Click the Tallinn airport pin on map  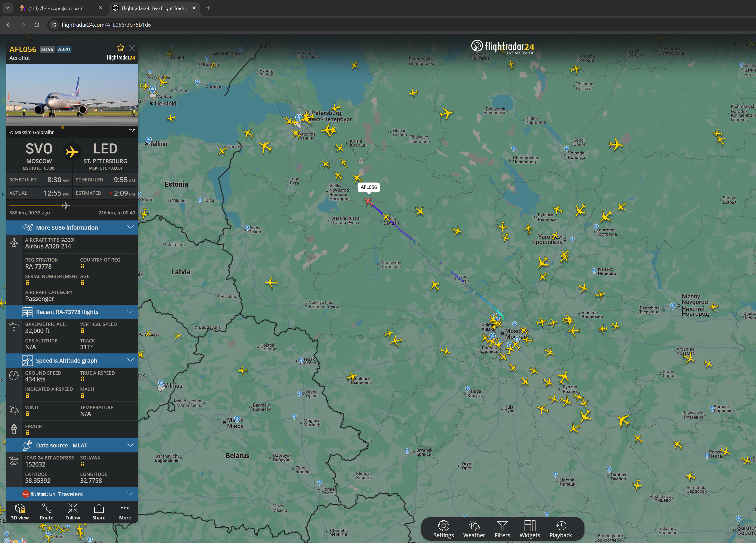149,140
